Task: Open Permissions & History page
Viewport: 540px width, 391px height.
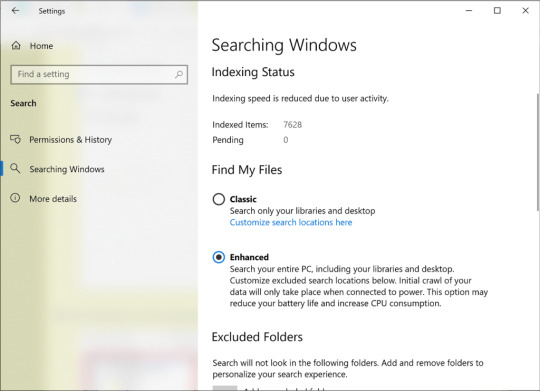Action: pos(70,140)
